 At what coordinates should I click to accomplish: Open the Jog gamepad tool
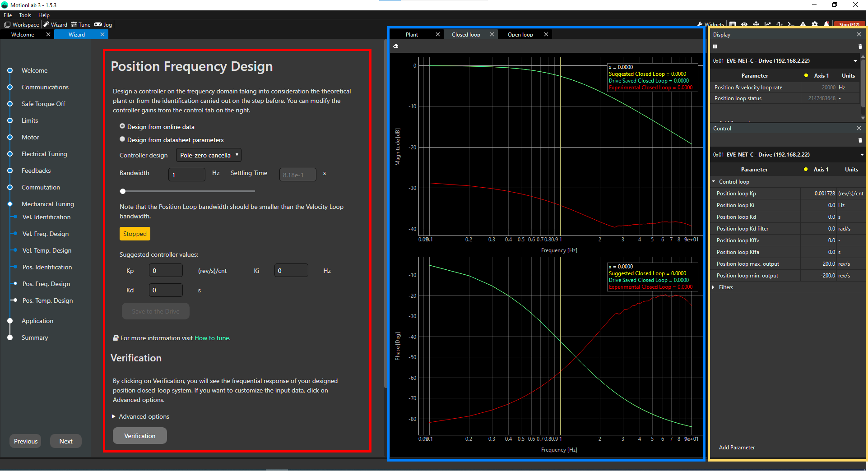(x=103, y=25)
